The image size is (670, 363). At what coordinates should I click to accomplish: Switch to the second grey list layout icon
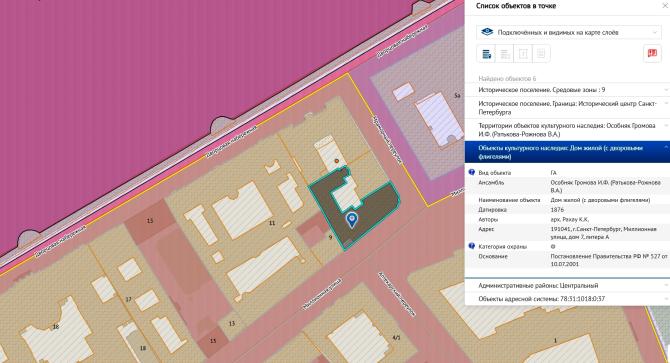pos(505,54)
